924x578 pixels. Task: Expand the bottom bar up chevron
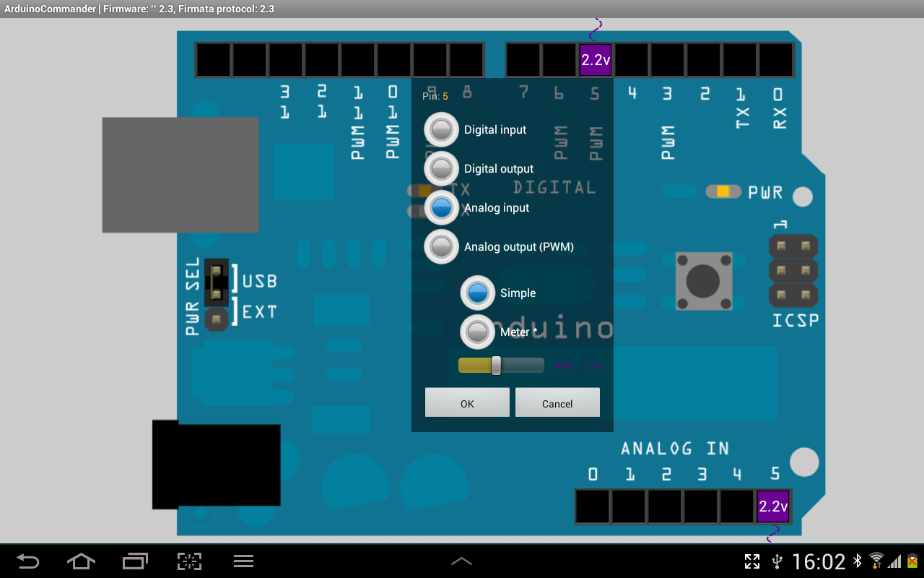click(x=461, y=561)
